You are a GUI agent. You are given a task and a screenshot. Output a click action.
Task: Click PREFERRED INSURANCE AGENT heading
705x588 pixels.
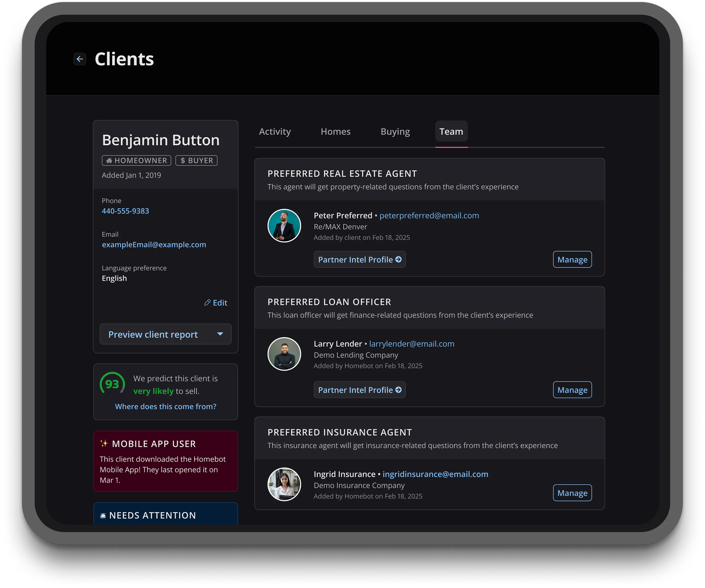coord(340,432)
